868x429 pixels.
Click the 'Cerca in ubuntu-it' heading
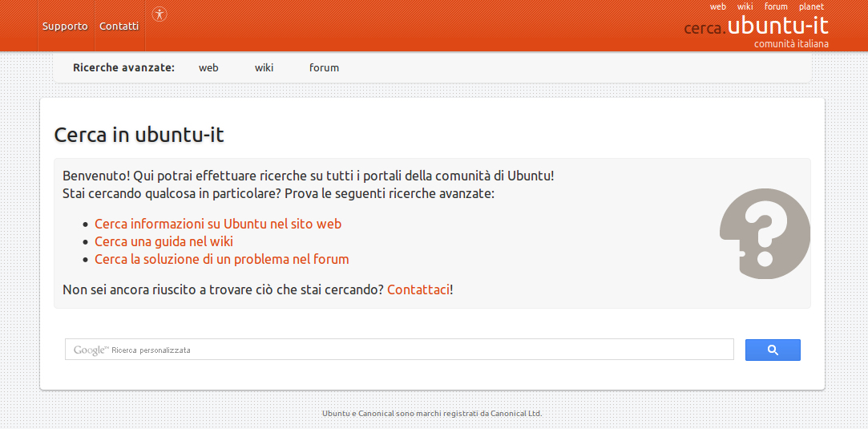139,135
